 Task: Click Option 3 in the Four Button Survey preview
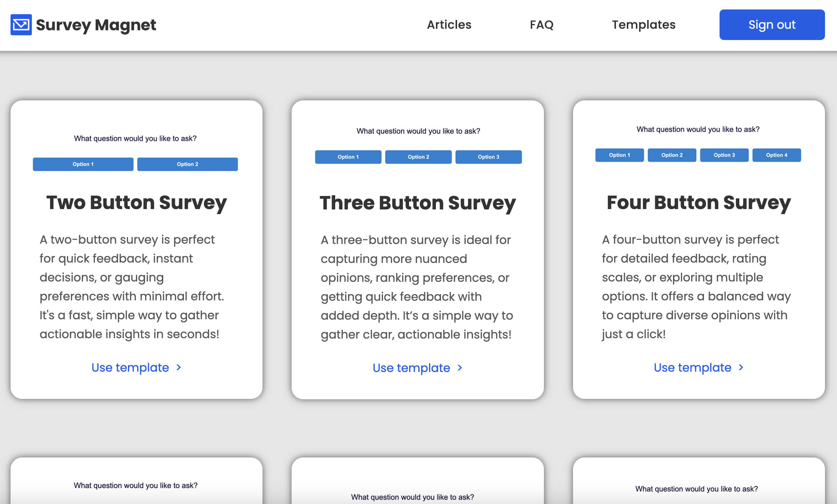click(724, 155)
